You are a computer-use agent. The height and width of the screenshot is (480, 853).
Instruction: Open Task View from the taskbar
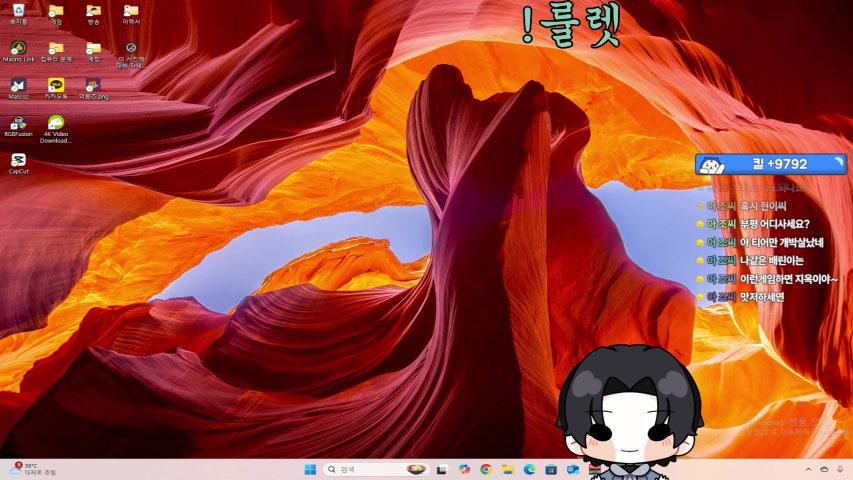[442, 469]
